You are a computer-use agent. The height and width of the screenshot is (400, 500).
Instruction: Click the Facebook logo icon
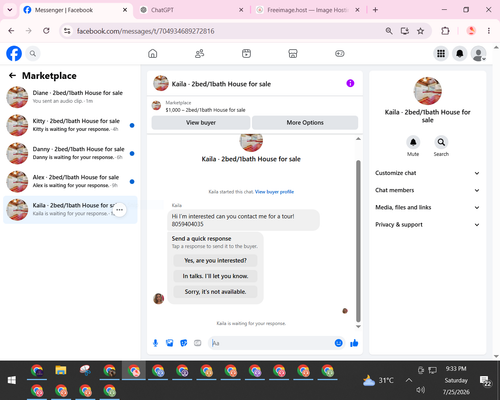[14, 53]
